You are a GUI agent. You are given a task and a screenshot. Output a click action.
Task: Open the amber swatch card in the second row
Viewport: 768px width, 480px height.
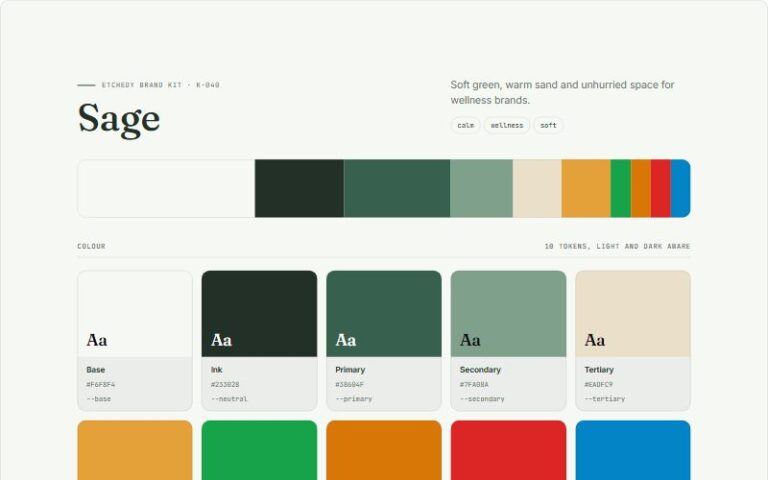pos(135,450)
